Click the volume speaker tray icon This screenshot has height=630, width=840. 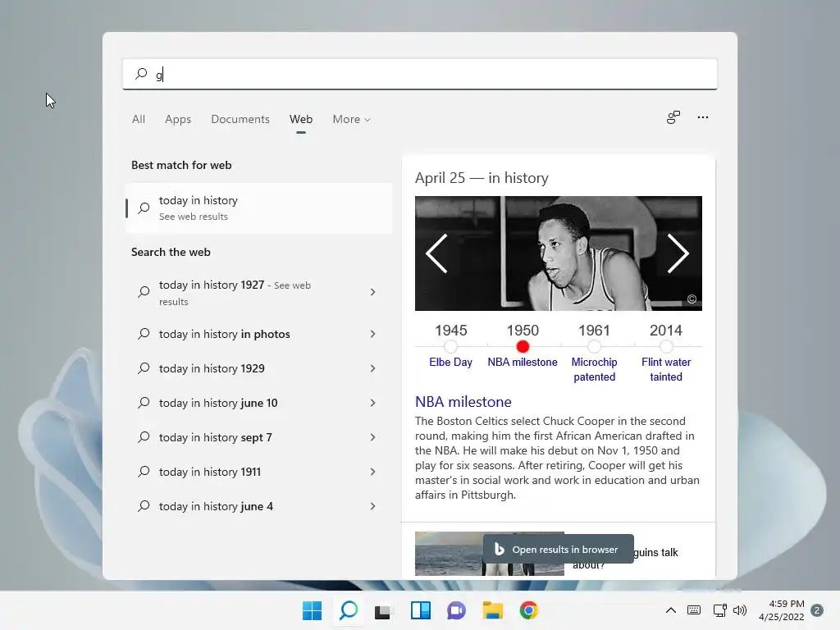click(740, 610)
